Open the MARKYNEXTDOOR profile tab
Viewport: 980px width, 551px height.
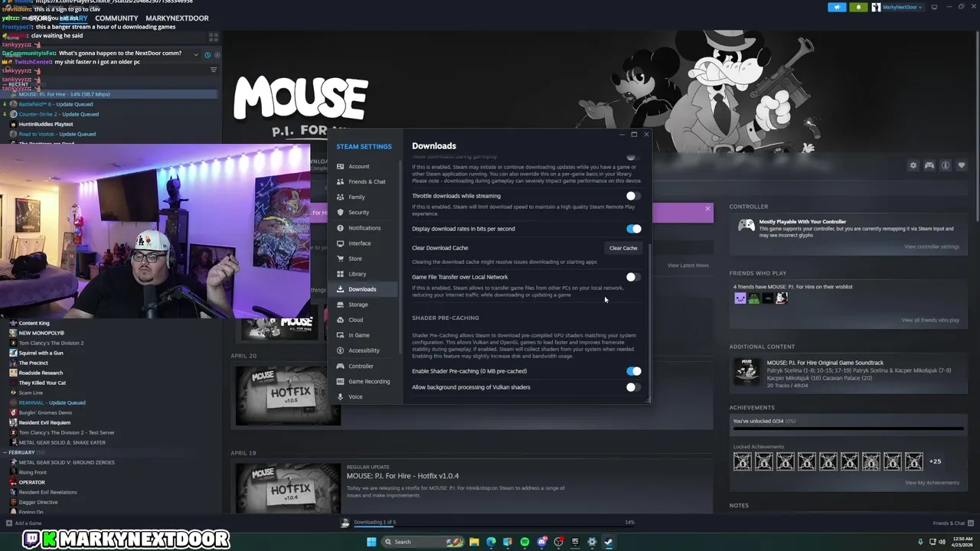coord(177,18)
